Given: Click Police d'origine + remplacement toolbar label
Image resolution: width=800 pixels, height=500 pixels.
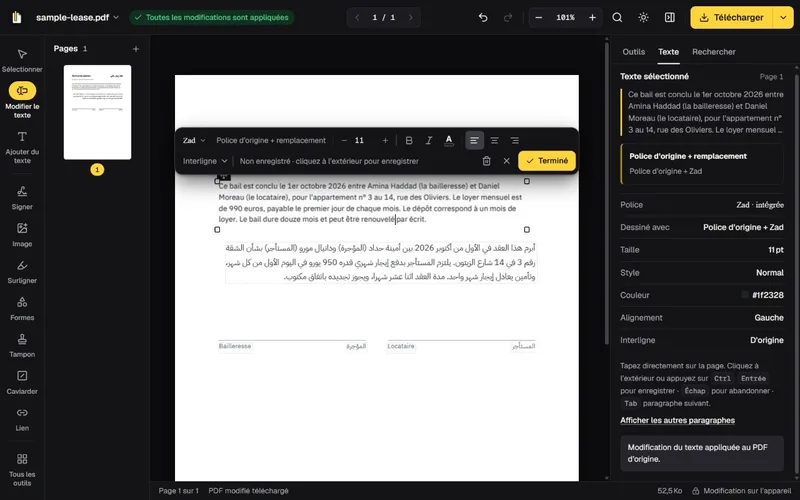Looking at the screenshot, I should tap(271, 140).
